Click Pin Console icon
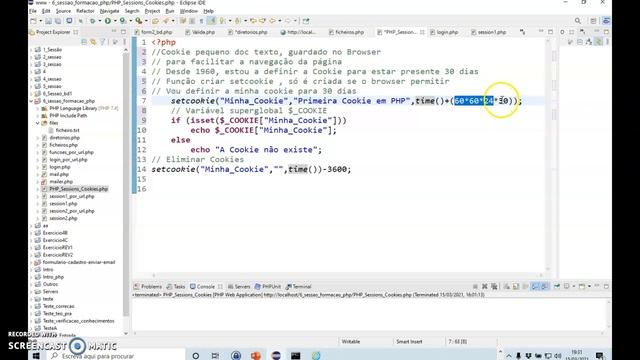 pyautogui.click(x=557, y=287)
